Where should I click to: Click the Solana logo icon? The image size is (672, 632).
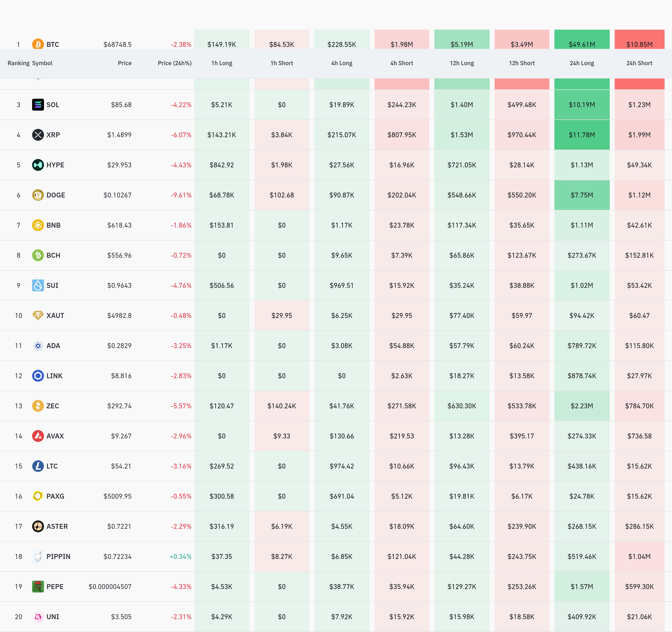[38, 105]
